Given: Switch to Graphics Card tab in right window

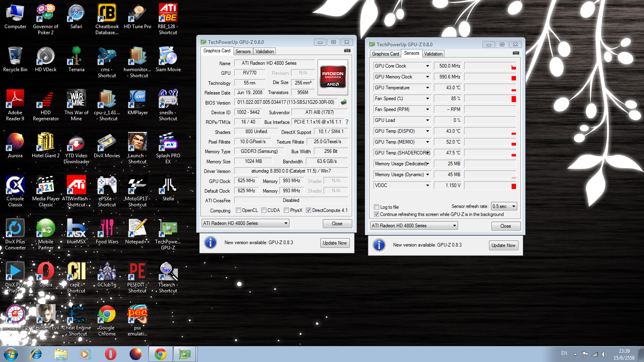Looking at the screenshot, I should pyautogui.click(x=386, y=54).
